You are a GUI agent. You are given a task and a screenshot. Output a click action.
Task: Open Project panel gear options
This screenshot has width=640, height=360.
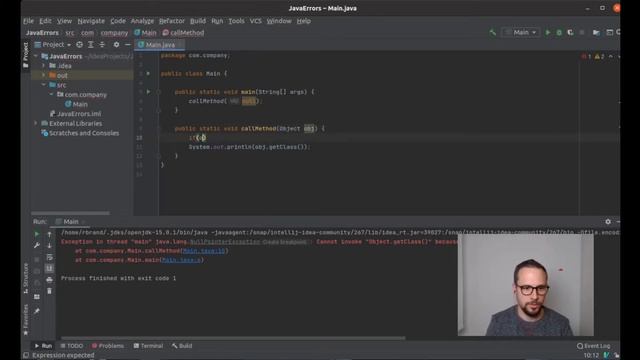pos(116,44)
